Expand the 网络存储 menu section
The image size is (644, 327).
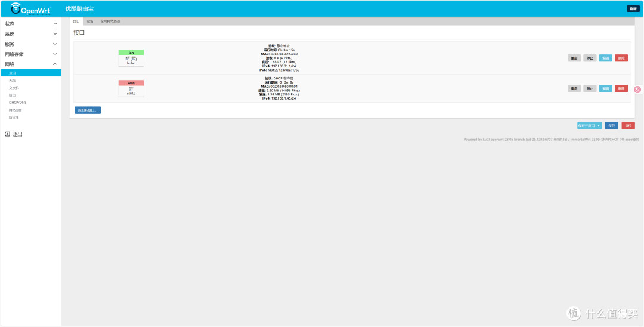tap(31, 54)
